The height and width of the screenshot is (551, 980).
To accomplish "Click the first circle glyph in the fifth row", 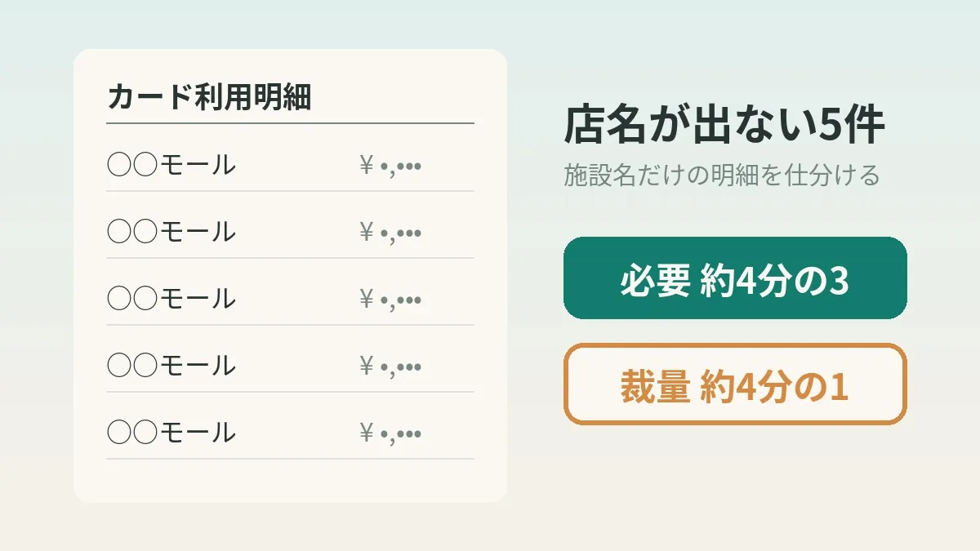I will point(119,433).
